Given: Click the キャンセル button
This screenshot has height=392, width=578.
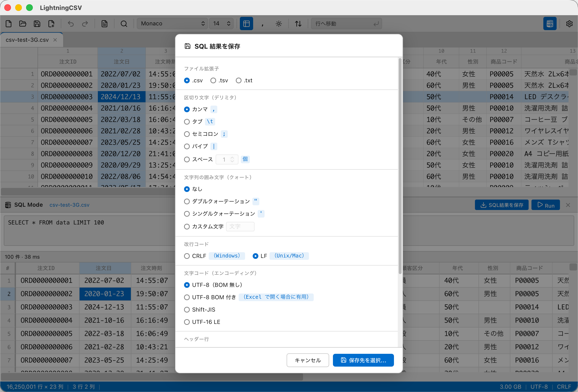Looking at the screenshot, I should click(x=308, y=360).
